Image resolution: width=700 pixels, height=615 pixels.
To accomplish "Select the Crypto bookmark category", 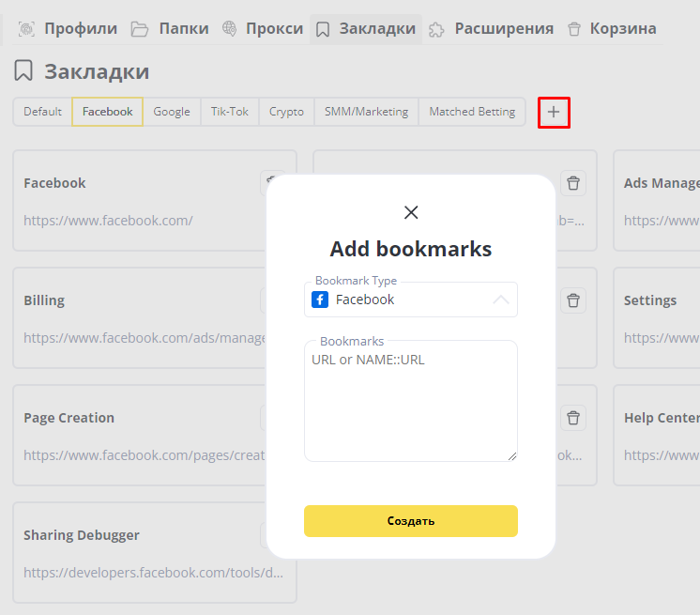I will 286,112.
